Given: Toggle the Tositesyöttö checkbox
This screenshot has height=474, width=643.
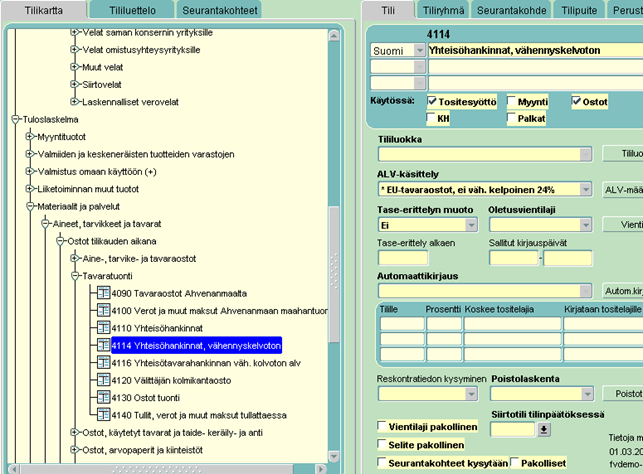Looking at the screenshot, I should pos(432,101).
